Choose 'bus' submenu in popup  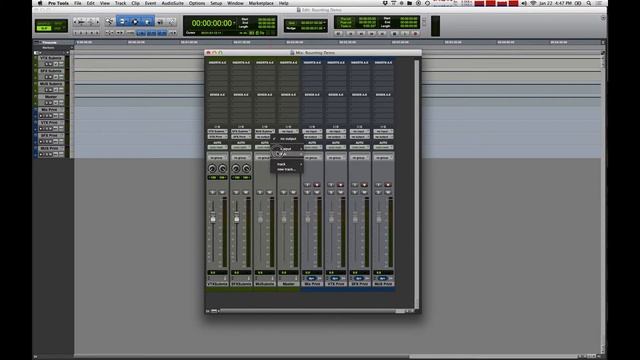pos(288,154)
